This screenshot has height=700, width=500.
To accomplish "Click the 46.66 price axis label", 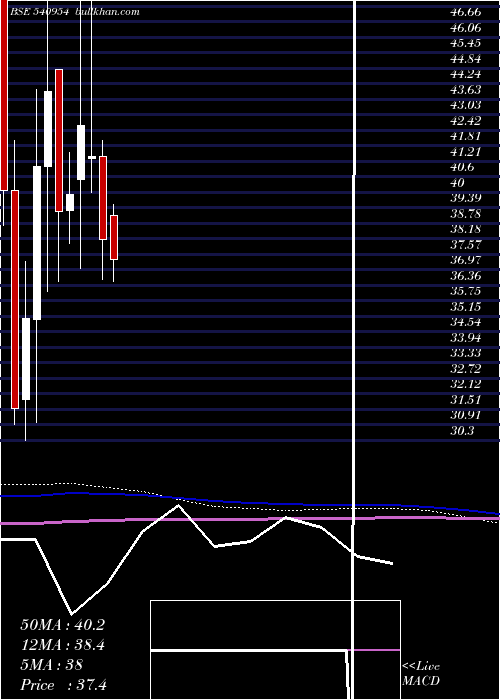I will [x=466, y=12].
